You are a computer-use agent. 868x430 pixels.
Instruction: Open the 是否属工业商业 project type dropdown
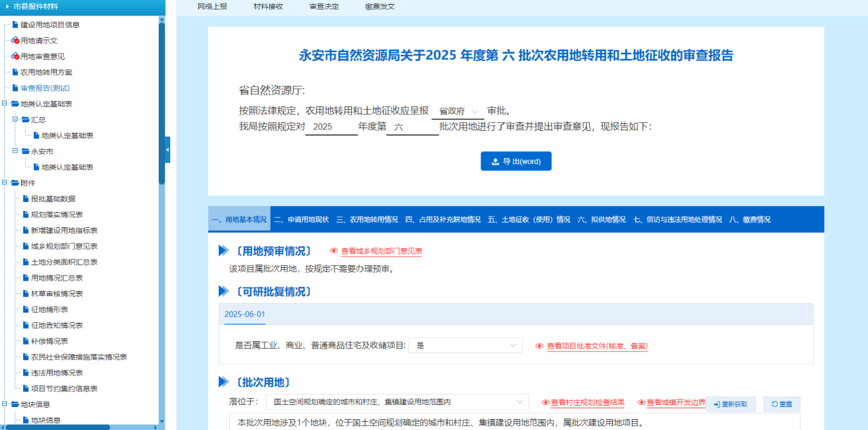(x=465, y=345)
